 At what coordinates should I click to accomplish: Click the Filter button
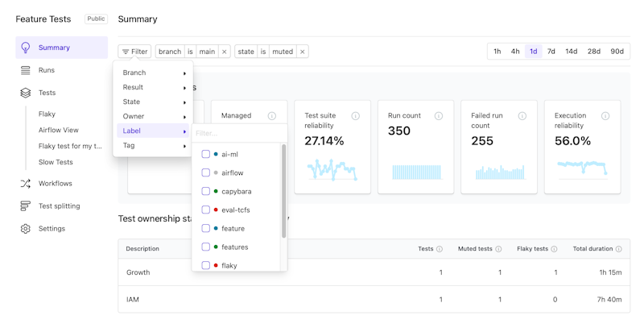134,52
